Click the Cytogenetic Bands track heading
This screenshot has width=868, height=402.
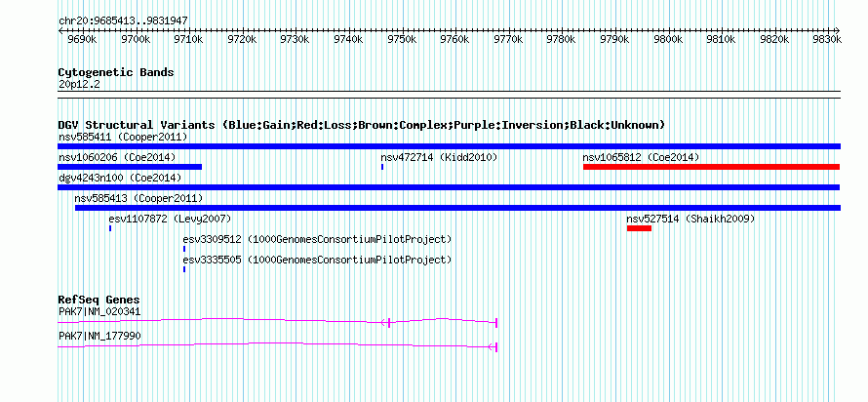[x=116, y=72]
